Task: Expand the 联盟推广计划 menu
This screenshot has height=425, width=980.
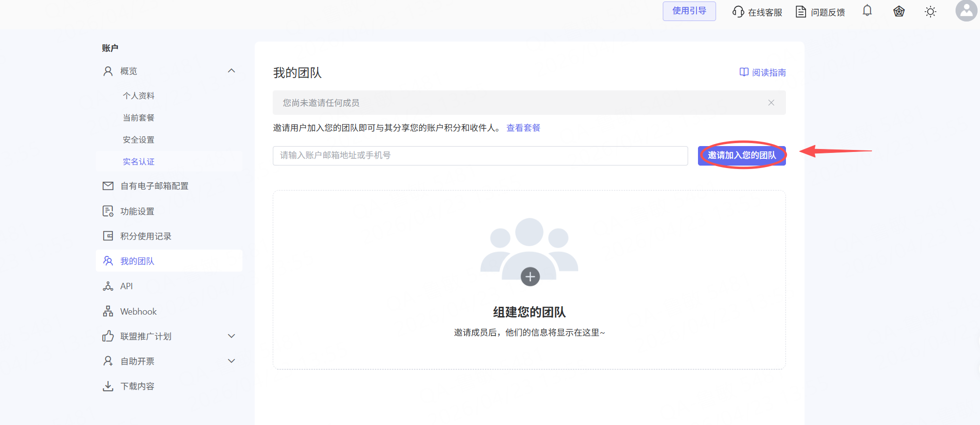Action: click(x=231, y=336)
